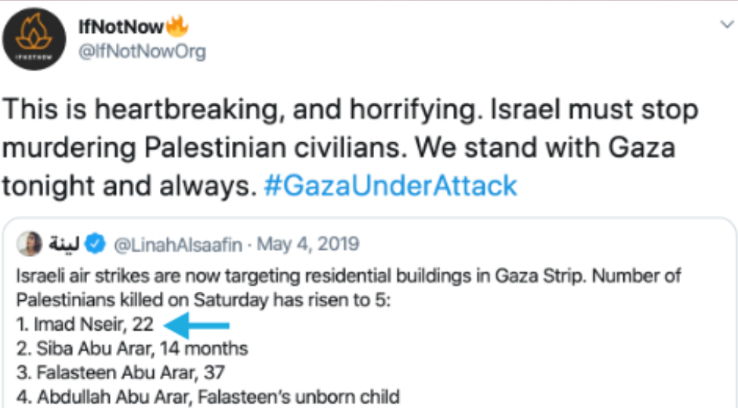Select the entry "2. Siba Abu Arar, 14 months"
The height and width of the screenshot is (408, 738).
129,349
